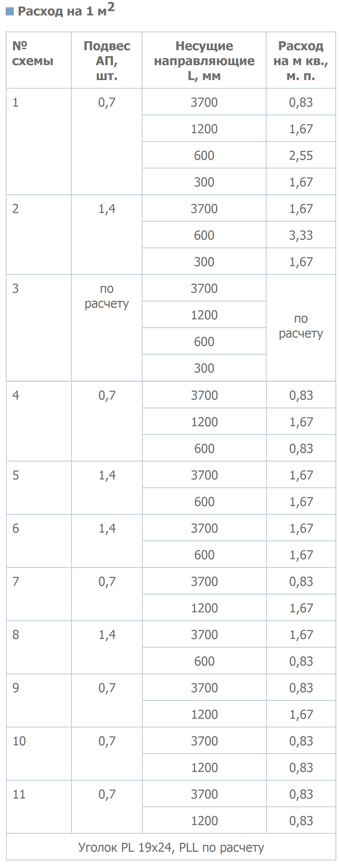Image resolution: width=339 pixels, height=868 pixels.
Task: Click the blue square bullet beside the heading
Action: 10,12
